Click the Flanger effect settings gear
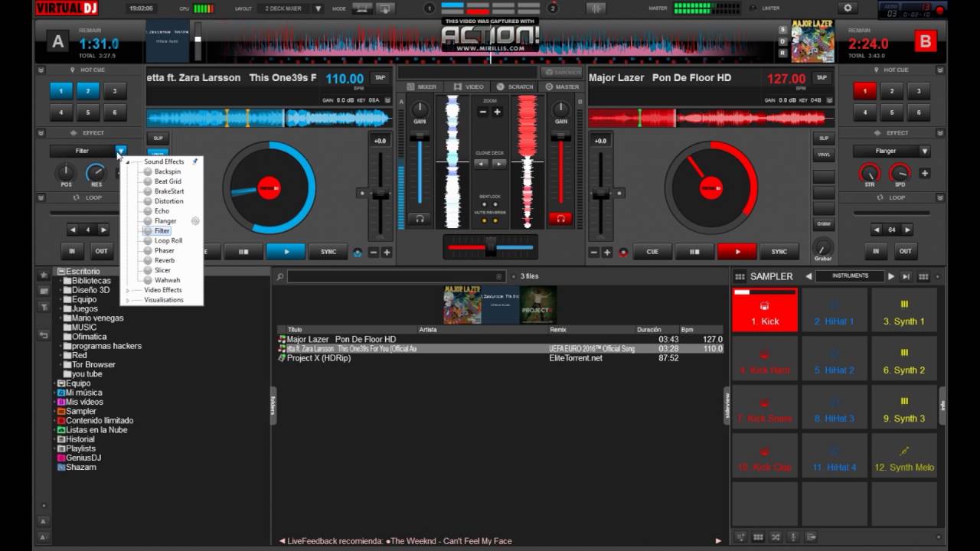The height and width of the screenshot is (551, 980). (x=195, y=221)
